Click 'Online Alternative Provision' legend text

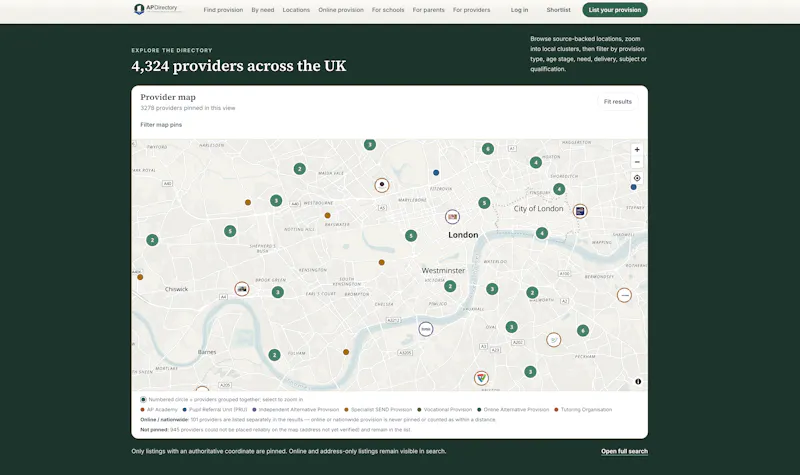[516, 410]
